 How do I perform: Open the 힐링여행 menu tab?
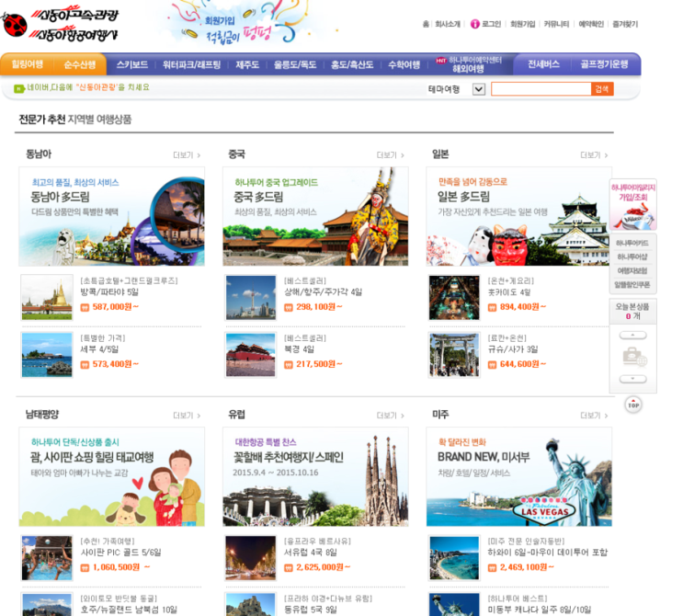(x=27, y=64)
